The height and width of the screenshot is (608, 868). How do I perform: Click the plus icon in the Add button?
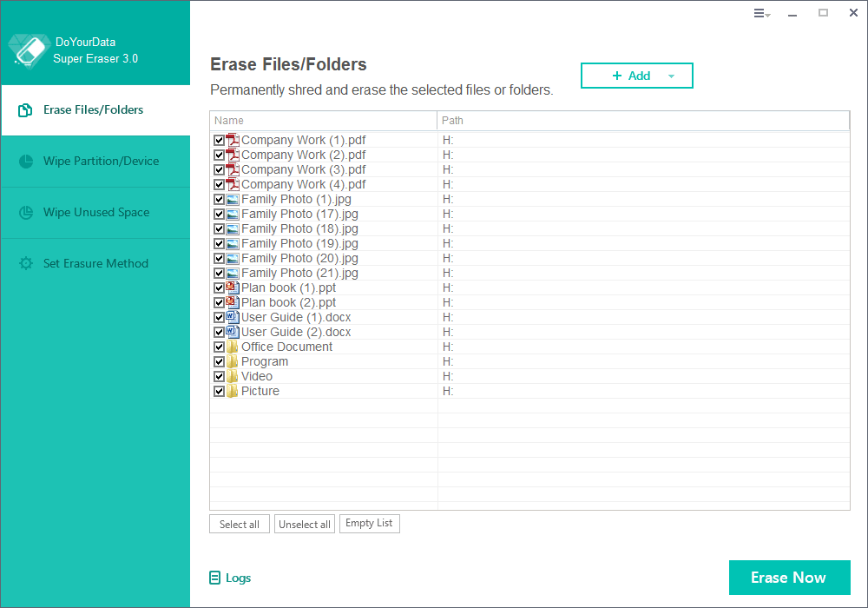[x=617, y=76]
